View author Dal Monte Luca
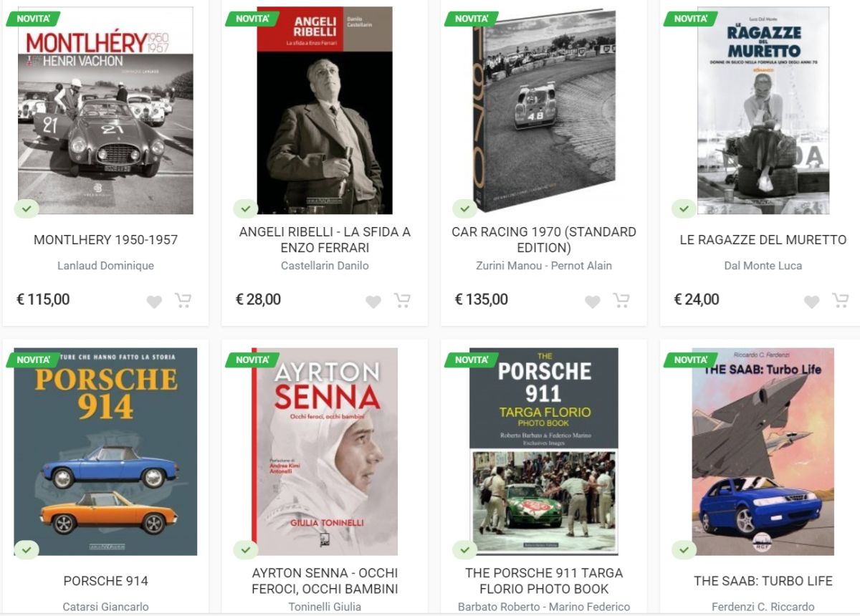 763,266
